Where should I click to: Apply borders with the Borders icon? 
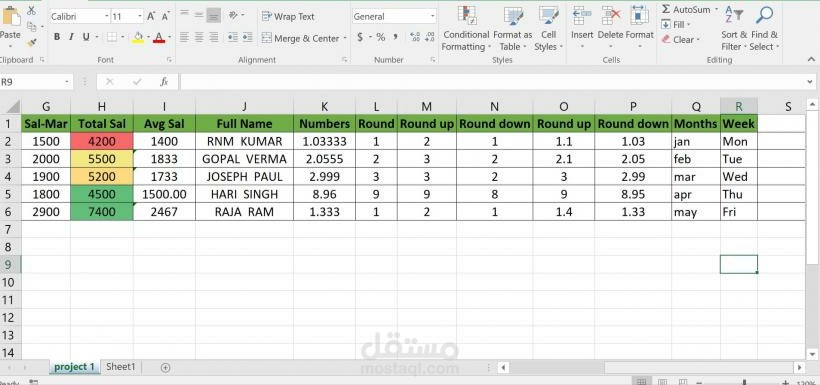111,37
